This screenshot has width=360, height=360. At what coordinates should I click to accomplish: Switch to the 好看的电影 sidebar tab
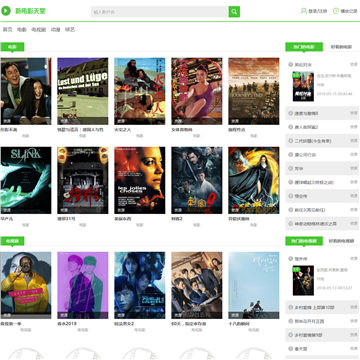point(341,47)
